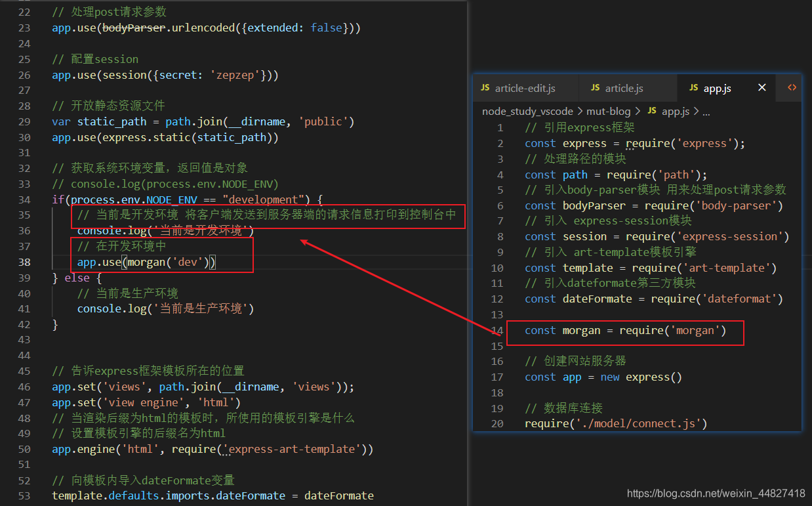Click the "const path = require('path');" line
This screenshot has width=812, height=506.
[x=616, y=175]
